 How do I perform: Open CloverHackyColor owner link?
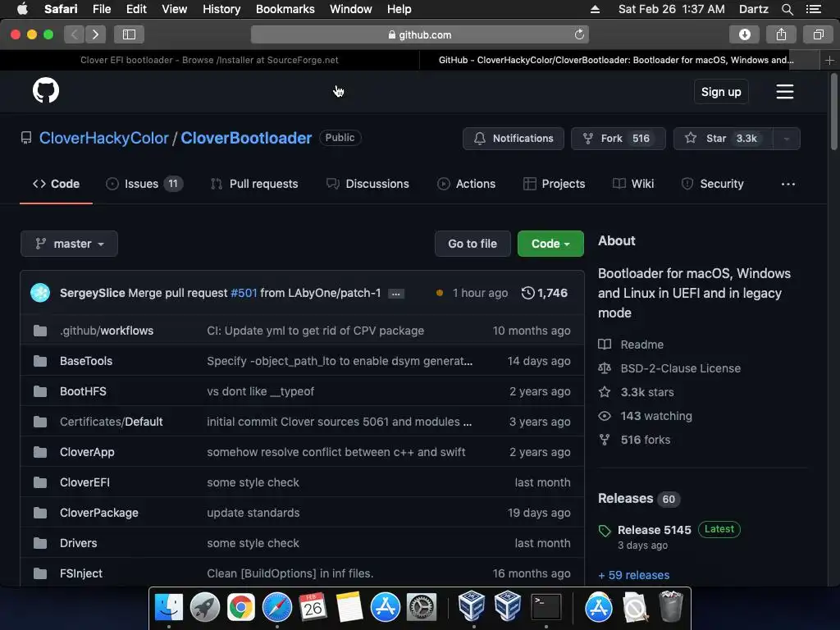[x=104, y=138]
